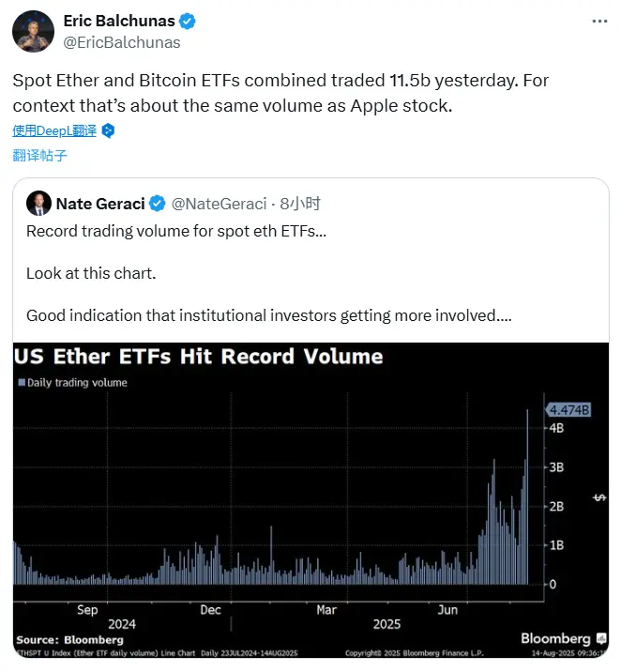Click the DeepL logo icon

coord(109,130)
